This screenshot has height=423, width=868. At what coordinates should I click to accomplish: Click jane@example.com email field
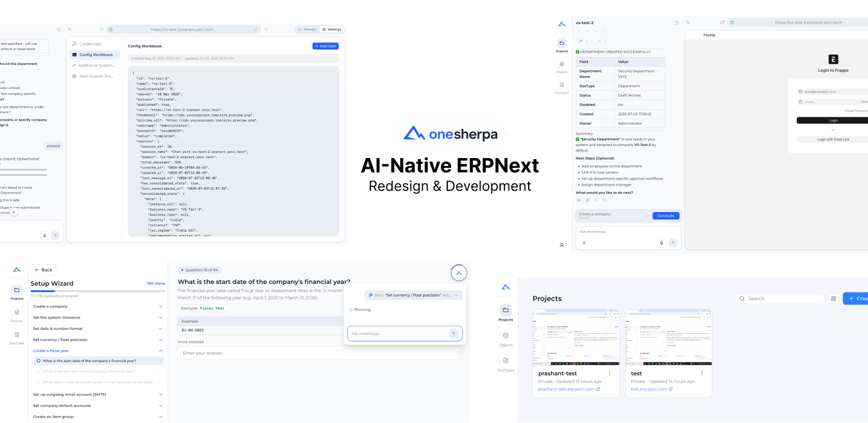point(832,91)
